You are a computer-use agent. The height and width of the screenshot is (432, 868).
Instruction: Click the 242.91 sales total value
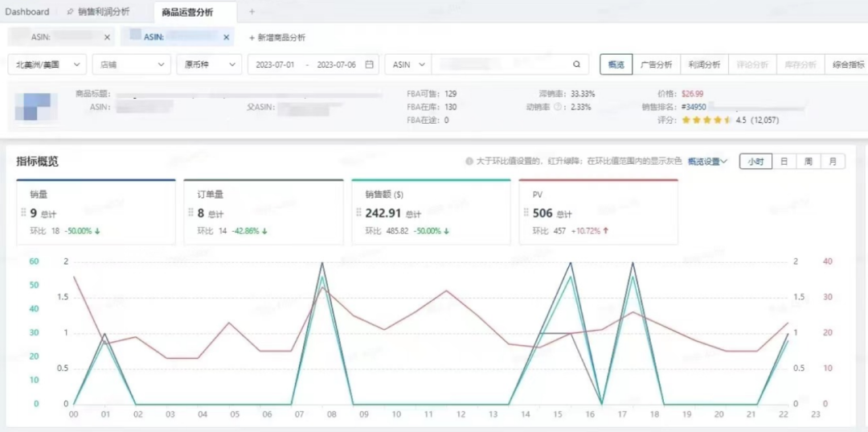point(383,212)
